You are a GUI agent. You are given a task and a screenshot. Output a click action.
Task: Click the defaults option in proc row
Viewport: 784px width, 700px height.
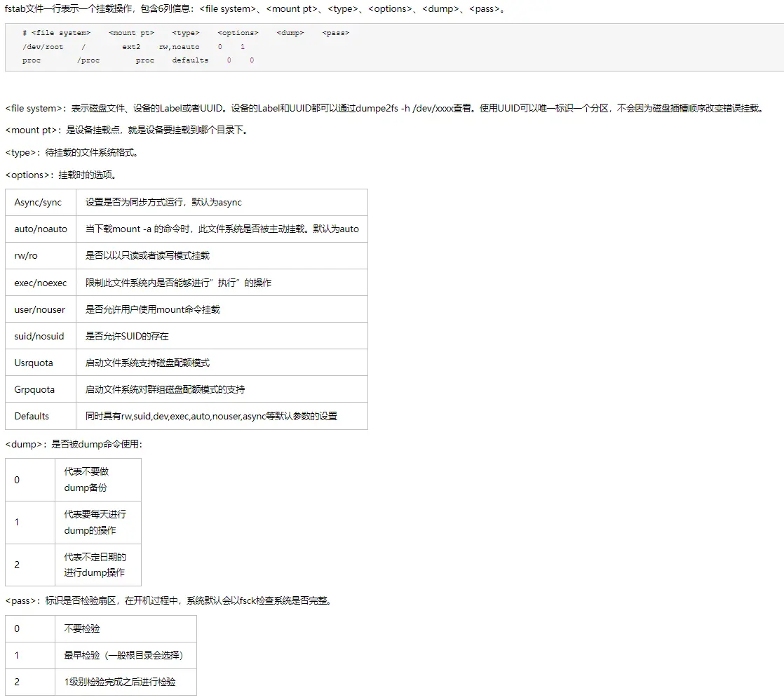tap(189, 60)
